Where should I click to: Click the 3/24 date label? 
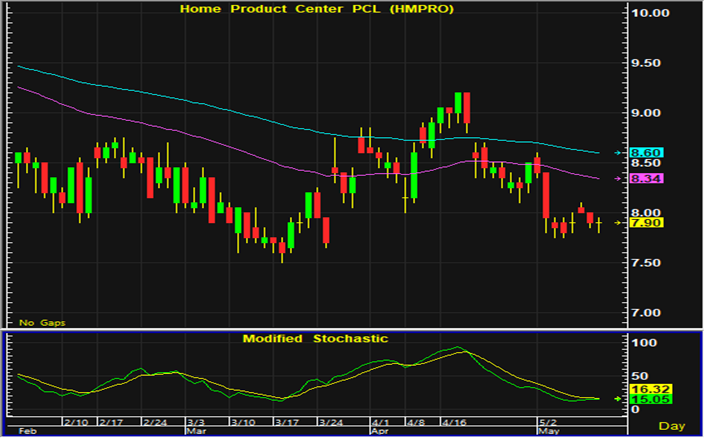[330, 422]
